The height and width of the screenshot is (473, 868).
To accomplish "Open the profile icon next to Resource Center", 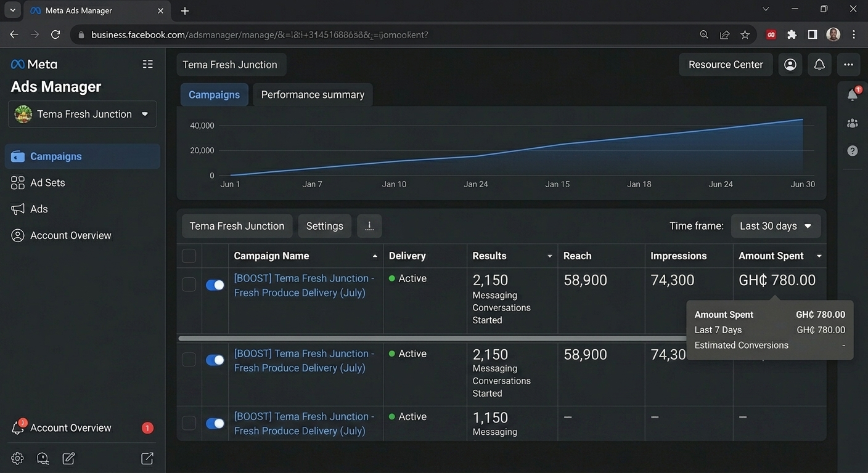I will coord(790,65).
